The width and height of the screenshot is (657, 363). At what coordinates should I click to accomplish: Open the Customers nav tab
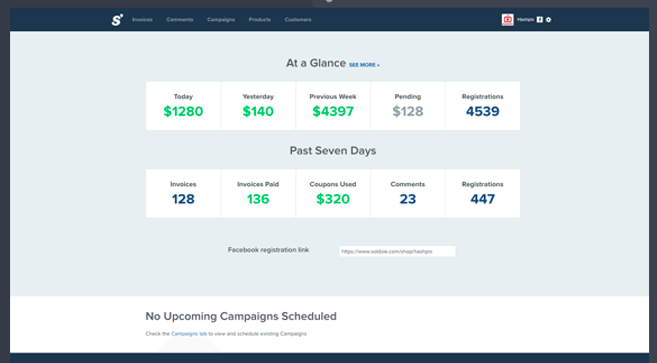[298, 20]
